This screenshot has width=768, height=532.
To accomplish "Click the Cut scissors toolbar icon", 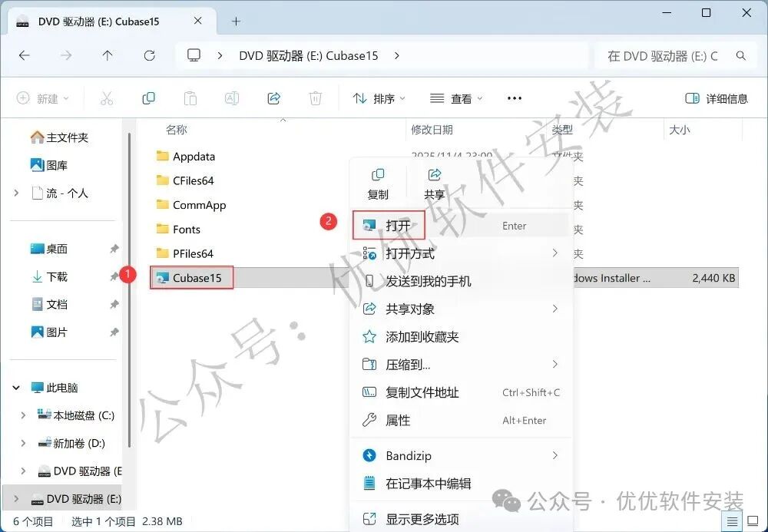I will click(x=106, y=98).
